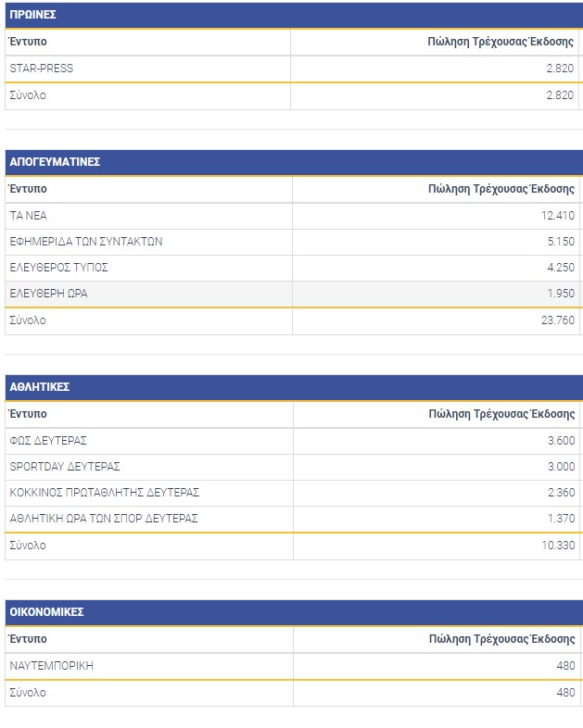Image resolution: width=583 pixels, height=728 pixels.
Task: Click the 23.760 total sales value
Action: click(x=555, y=320)
